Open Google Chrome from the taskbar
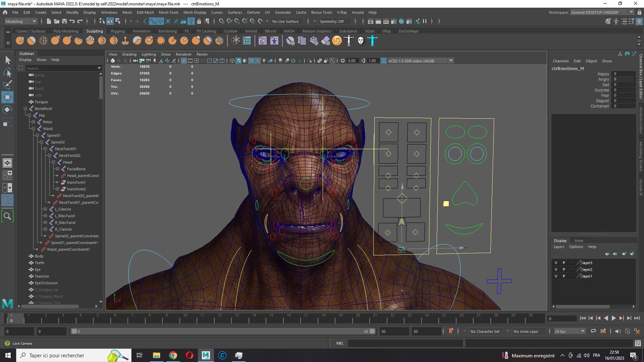The image size is (644, 362). (173, 355)
